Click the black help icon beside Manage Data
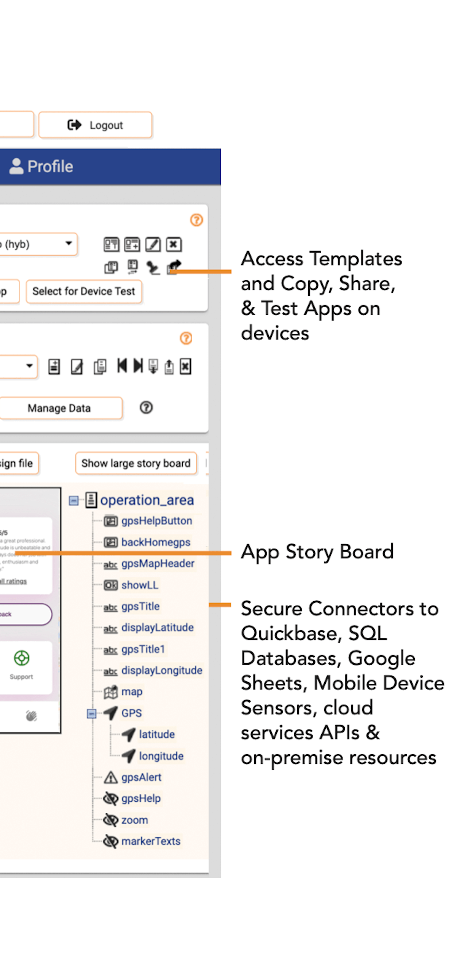 pyautogui.click(x=146, y=408)
